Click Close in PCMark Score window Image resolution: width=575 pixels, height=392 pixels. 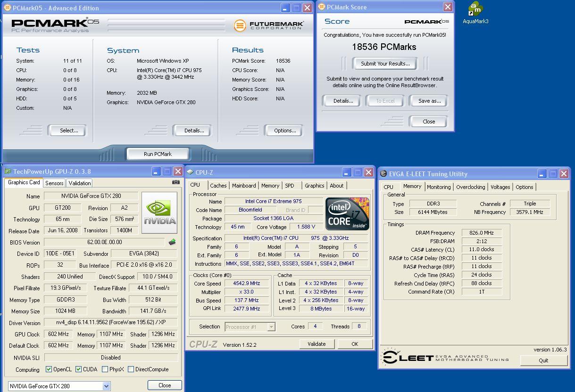(x=429, y=122)
